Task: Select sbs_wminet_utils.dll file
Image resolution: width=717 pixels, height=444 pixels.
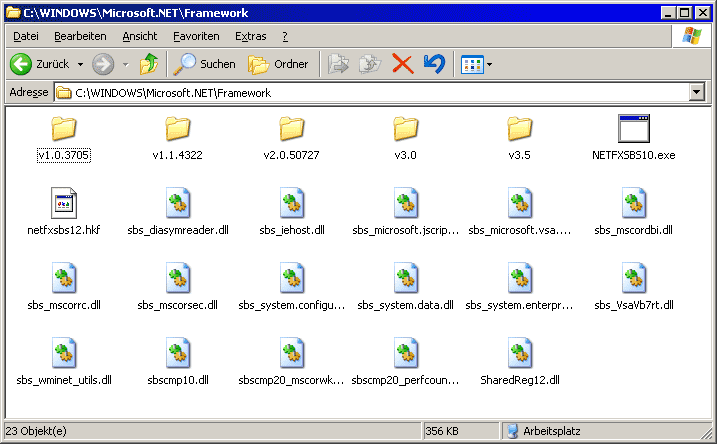Action: tap(64, 362)
